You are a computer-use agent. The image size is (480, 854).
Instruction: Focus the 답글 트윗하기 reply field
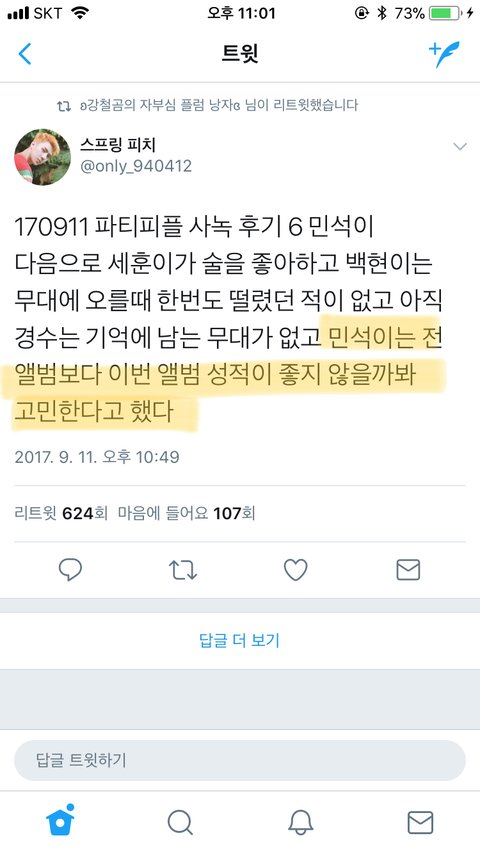tap(240, 760)
